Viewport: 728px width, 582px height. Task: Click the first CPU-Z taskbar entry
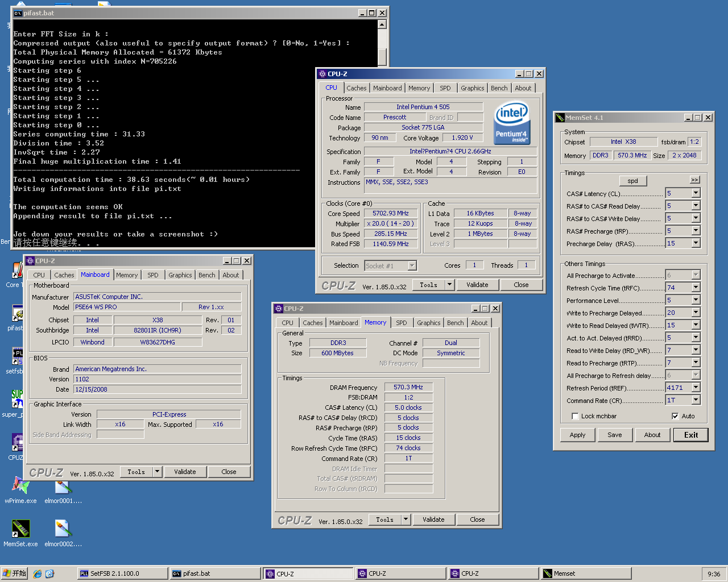point(308,573)
